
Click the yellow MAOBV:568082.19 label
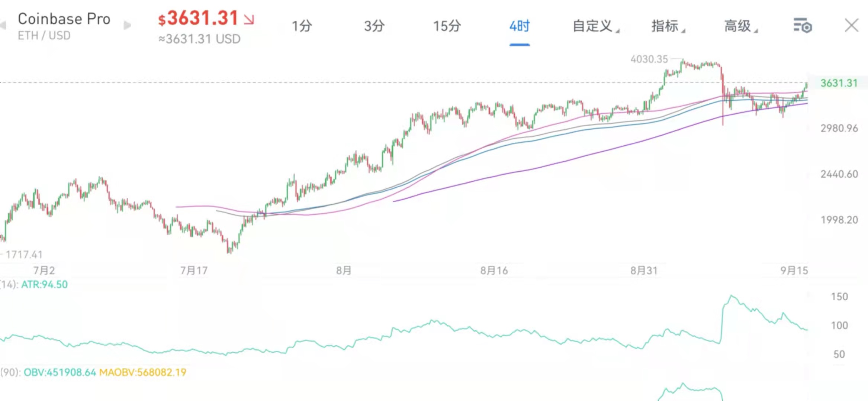pyautogui.click(x=143, y=372)
